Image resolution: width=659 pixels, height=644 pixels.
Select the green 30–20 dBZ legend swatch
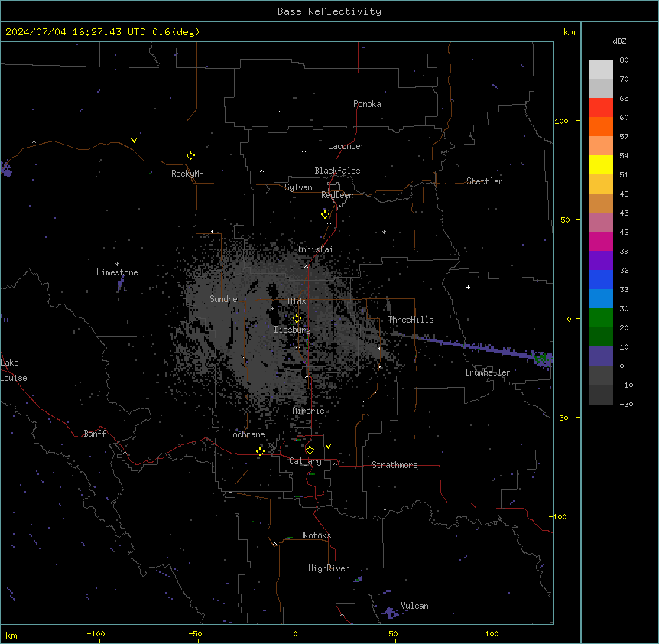[601, 318]
